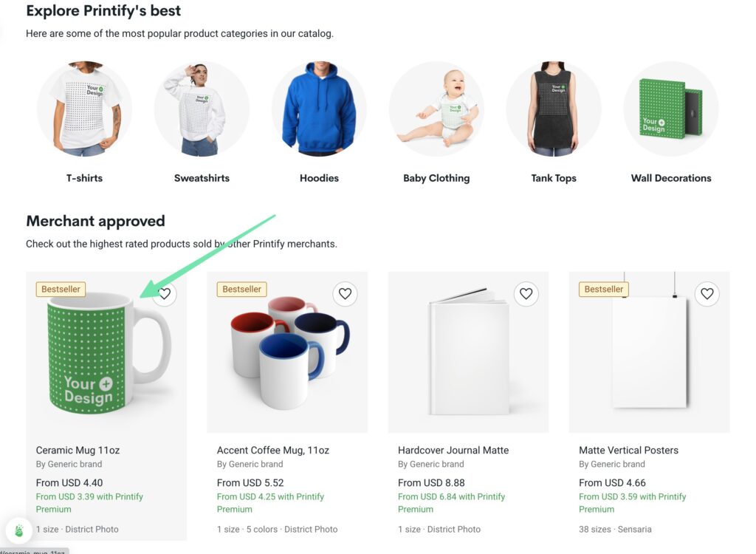The width and height of the screenshot is (756, 554).
Task: Open the Tank Tops category image
Action: tap(554, 109)
